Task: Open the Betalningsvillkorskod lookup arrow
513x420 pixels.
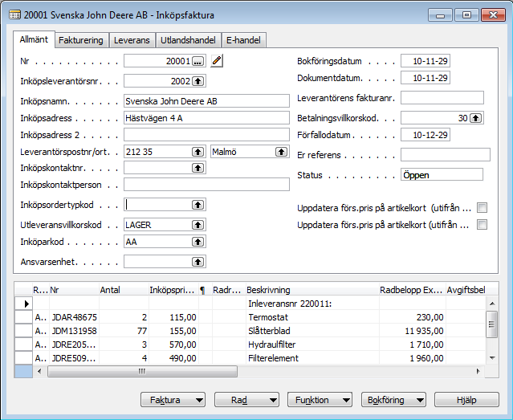Action: point(476,118)
